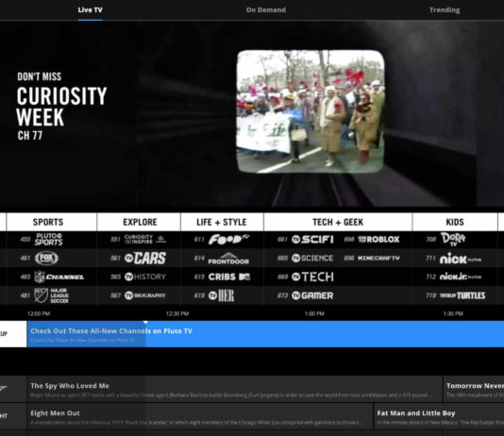Open the Fat Man and Little Boy listing
The image size is (504, 436).
(x=439, y=417)
